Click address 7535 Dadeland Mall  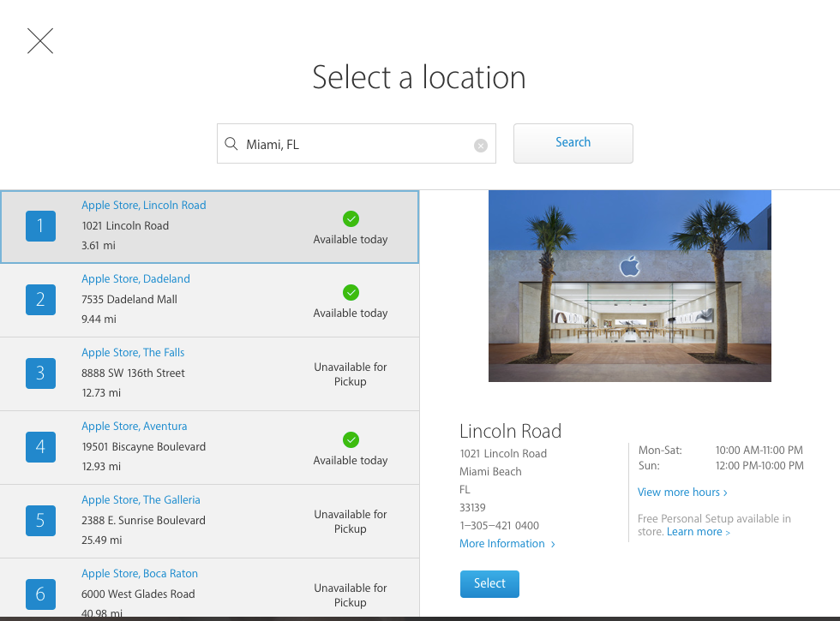click(x=129, y=299)
